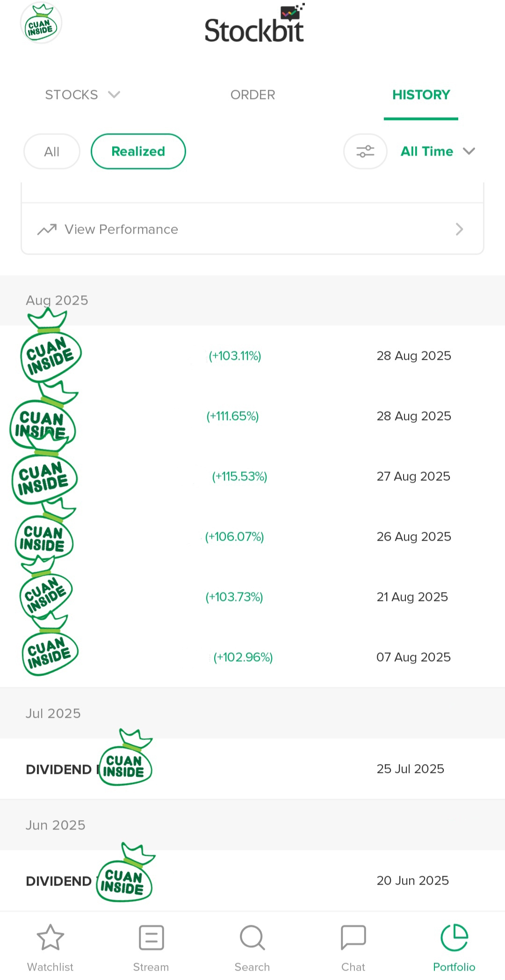Switch to the ORDER tab

pos(252,95)
